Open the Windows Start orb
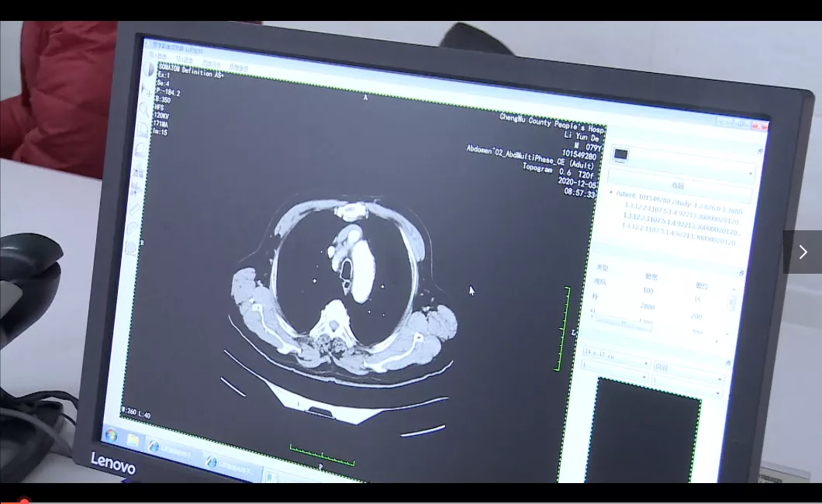 (111, 435)
